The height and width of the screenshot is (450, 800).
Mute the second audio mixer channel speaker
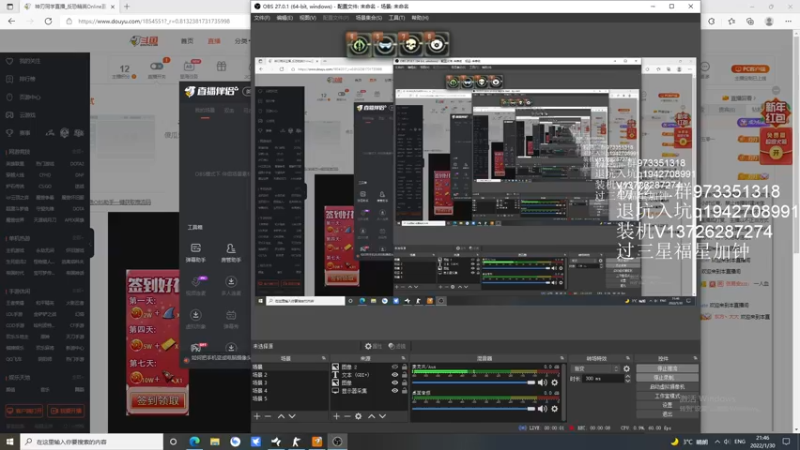click(x=542, y=408)
